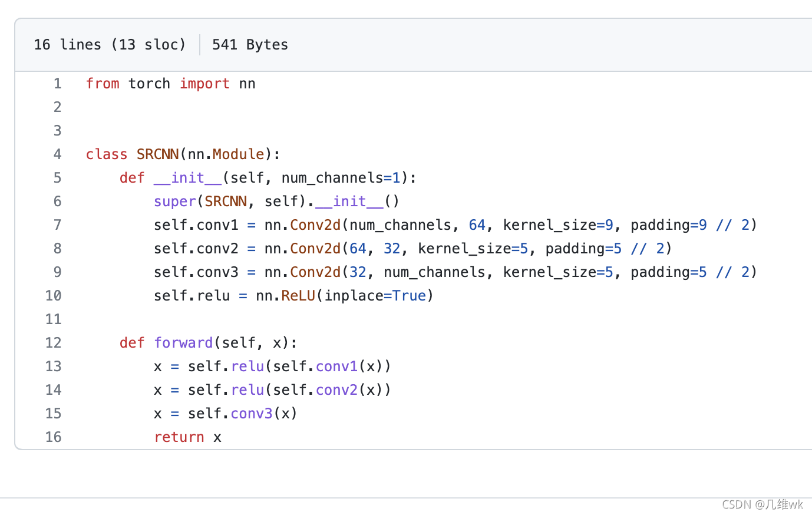Viewport: 812px width, 515px height.
Task: Click line number 9
Action: coord(57,272)
